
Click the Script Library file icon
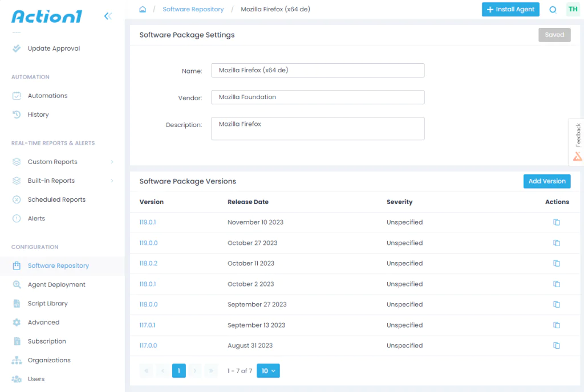tap(17, 304)
